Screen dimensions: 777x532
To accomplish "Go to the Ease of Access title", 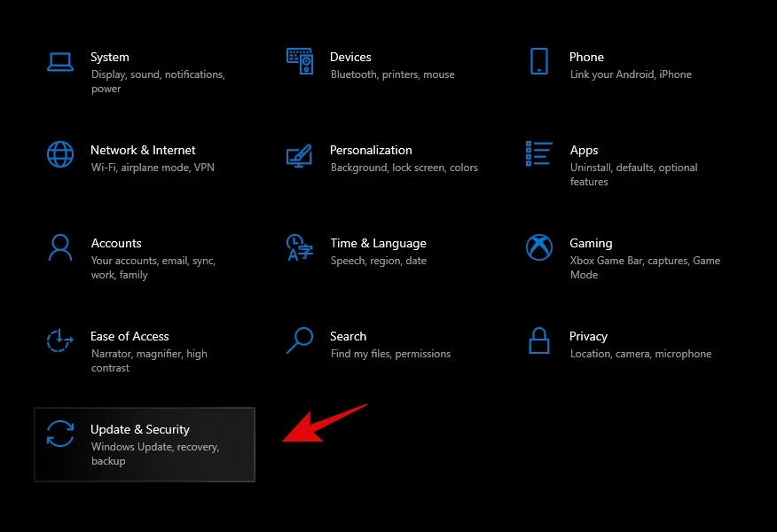I will pos(129,336).
